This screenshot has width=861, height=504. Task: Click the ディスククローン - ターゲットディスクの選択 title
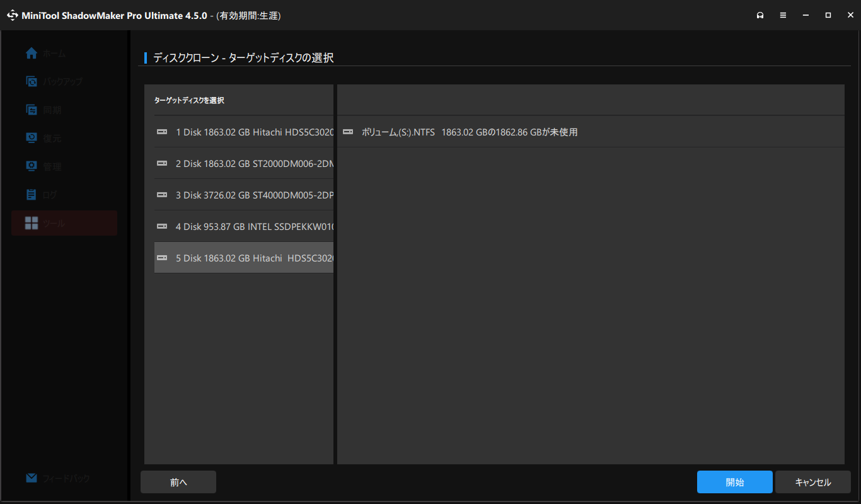click(243, 58)
